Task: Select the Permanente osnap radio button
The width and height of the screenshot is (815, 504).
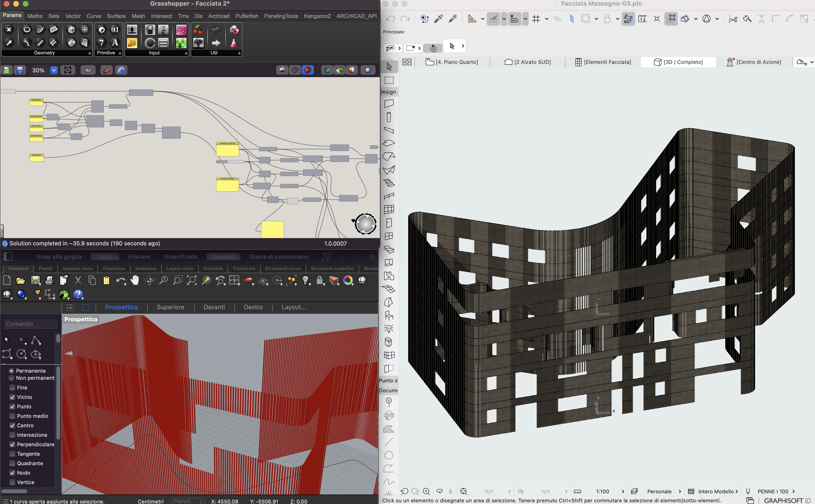Action: pos(11,371)
